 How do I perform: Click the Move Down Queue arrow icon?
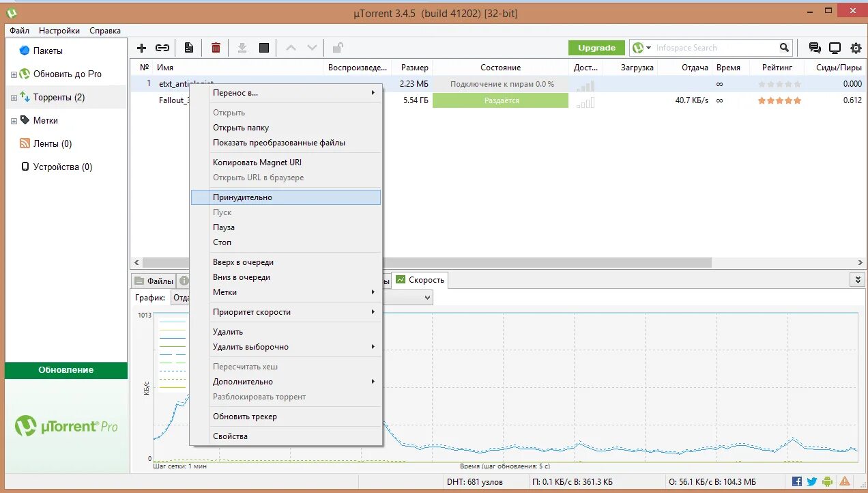(312, 48)
